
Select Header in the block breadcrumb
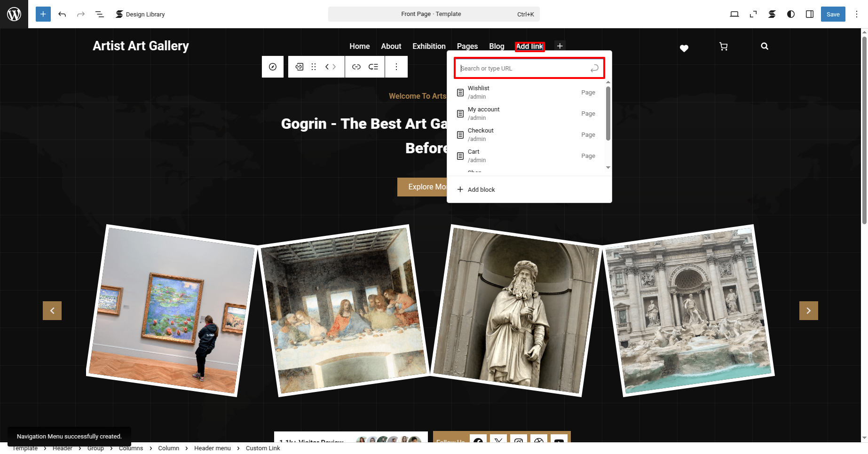click(63, 448)
